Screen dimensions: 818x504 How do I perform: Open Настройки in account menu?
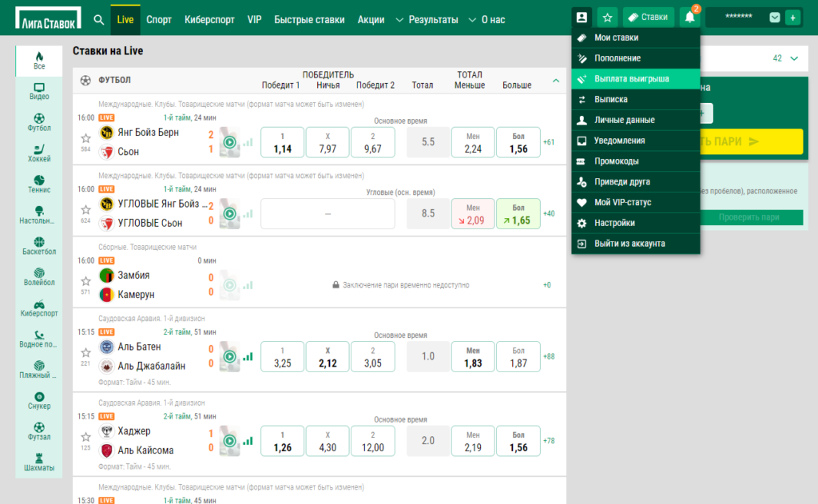click(635, 223)
